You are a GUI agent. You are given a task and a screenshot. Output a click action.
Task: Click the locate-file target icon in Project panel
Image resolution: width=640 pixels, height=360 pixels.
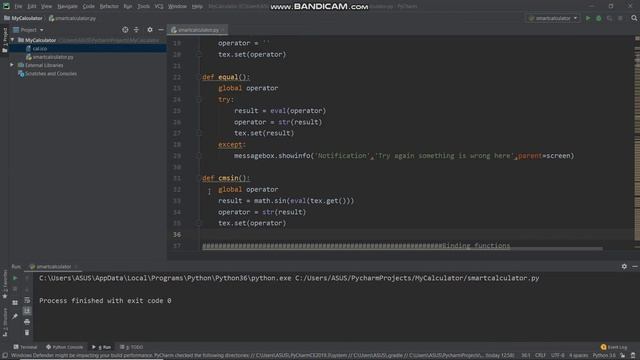[125, 30]
